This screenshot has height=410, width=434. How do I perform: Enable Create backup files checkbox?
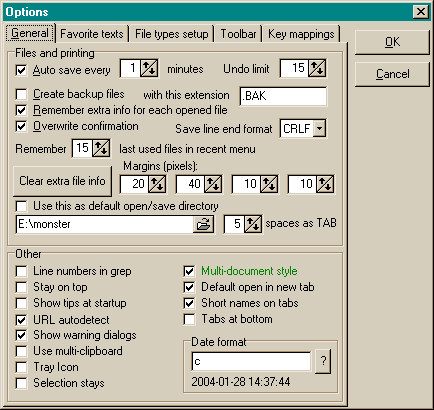point(21,94)
